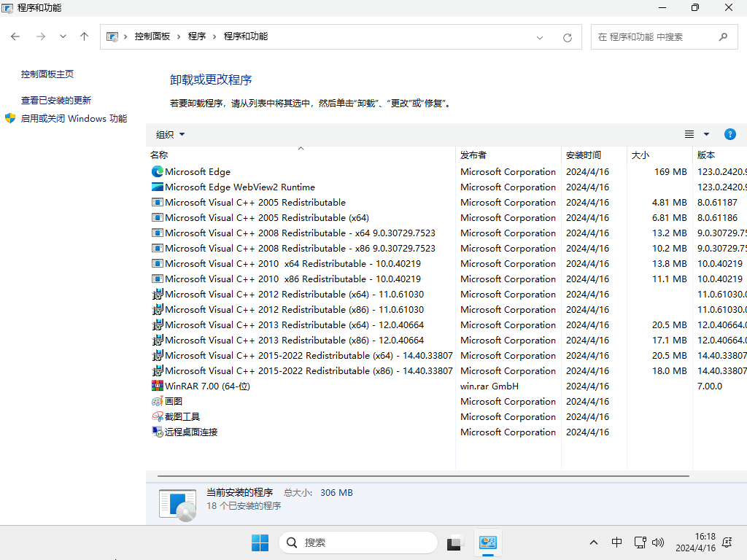Image resolution: width=747 pixels, height=560 pixels.
Task: Switch the 中 input method indicator
Action: [616, 542]
